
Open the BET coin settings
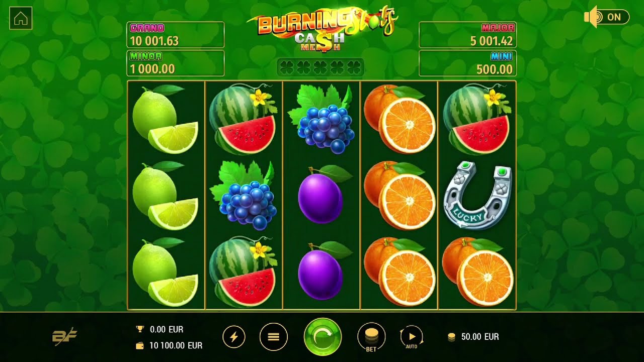tap(371, 337)
